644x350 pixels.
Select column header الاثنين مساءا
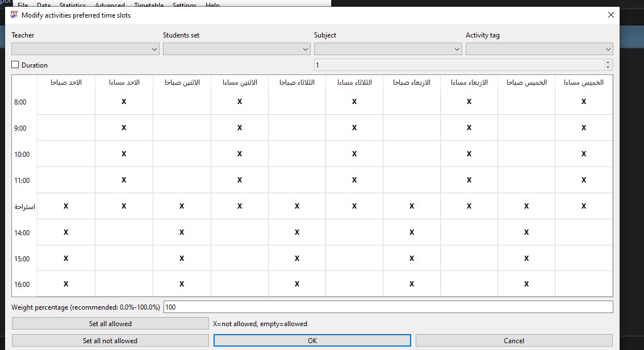(x=240, y=82)
